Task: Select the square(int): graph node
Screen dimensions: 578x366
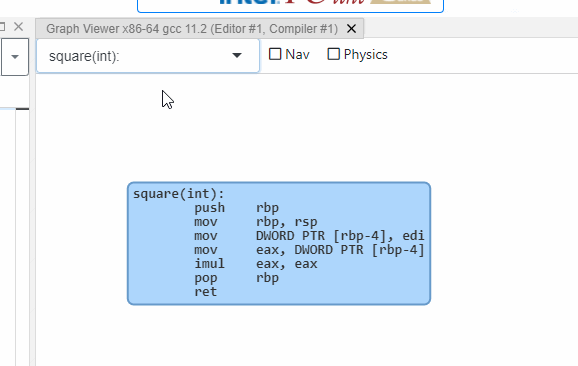Action: tap(279, 243)
